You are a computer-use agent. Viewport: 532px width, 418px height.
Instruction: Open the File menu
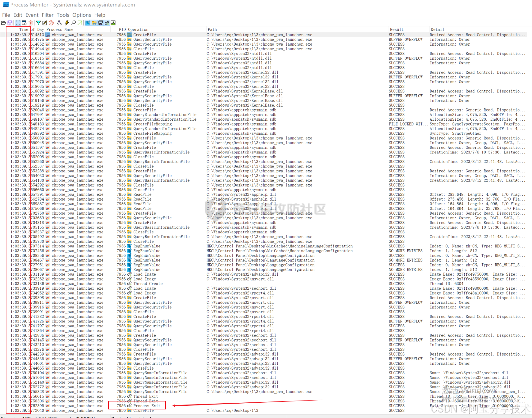pos(6,15)
